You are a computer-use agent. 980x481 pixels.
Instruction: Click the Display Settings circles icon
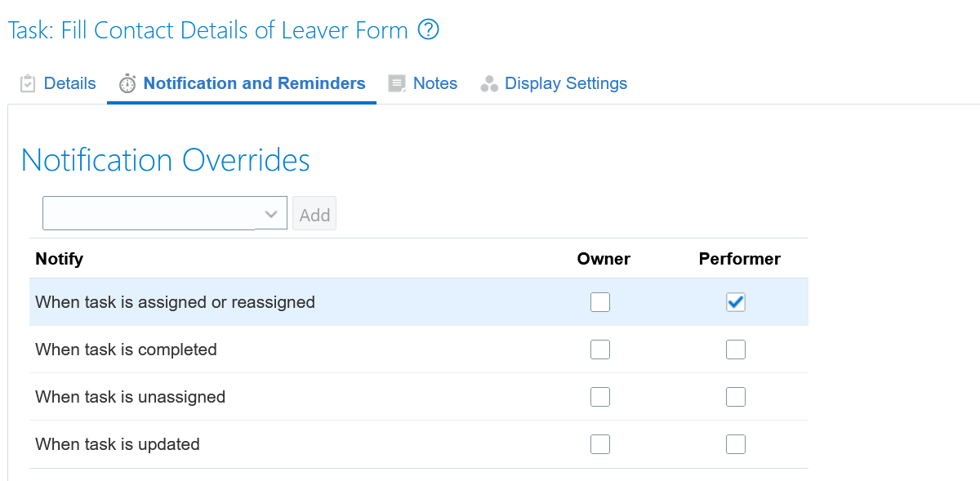(x=489, y=83)
